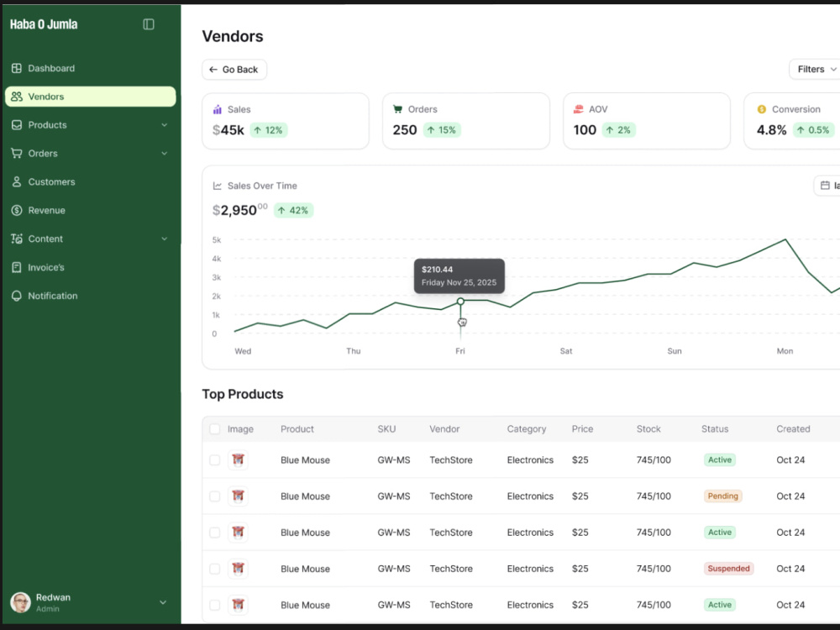Viewport: 840px width, 630px height.
Task: Click the $210.44 chart tooltip
Action: click(x=459, y=276)
